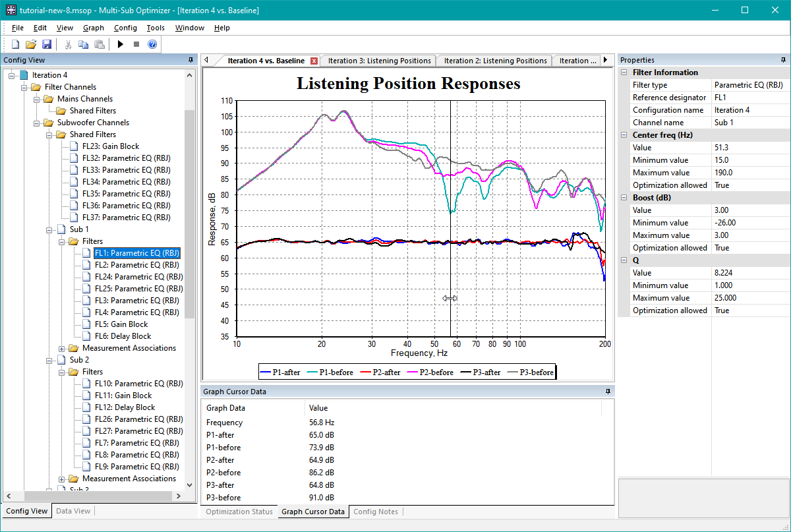Open help via the blue question icon
The image size is (791, 532).
click(152, 44)
